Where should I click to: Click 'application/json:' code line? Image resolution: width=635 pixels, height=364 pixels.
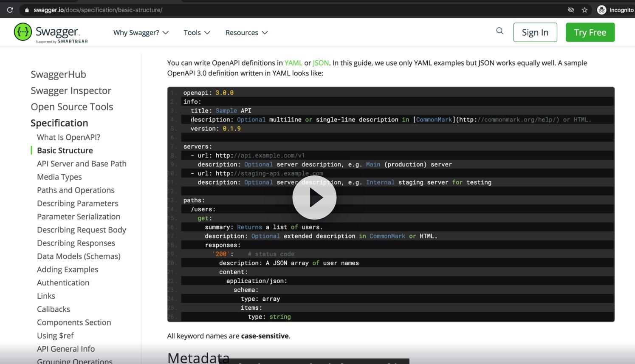[x=257, y=281]
